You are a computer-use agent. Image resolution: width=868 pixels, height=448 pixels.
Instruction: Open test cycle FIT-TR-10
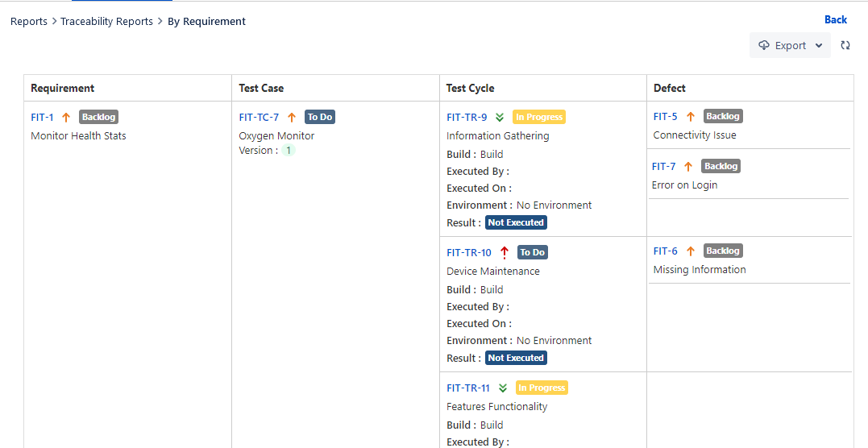468,252
